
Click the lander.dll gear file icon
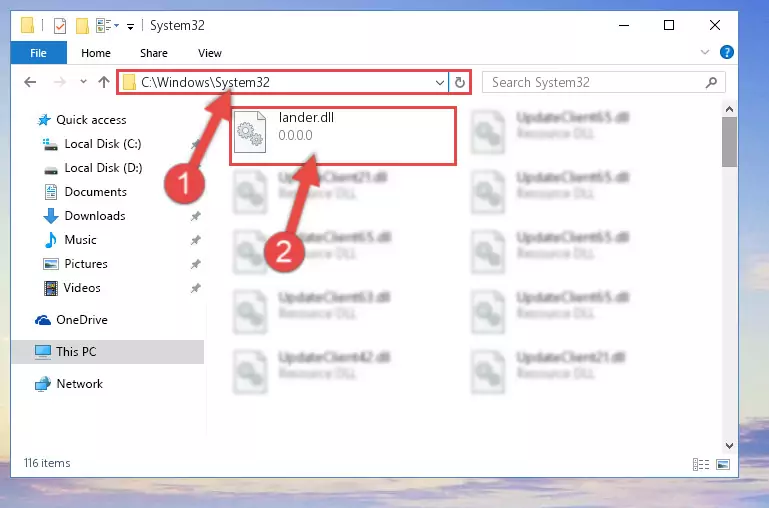250,131
